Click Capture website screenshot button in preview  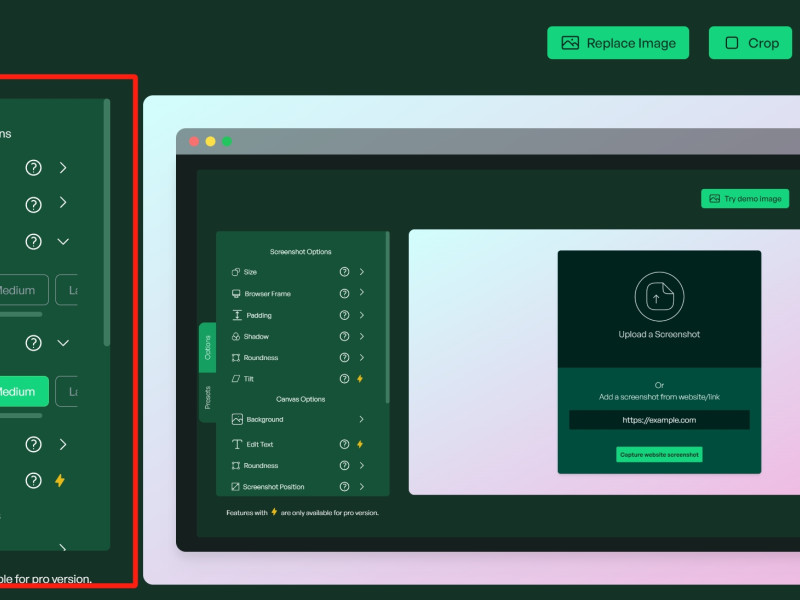[x=659, y=455]
